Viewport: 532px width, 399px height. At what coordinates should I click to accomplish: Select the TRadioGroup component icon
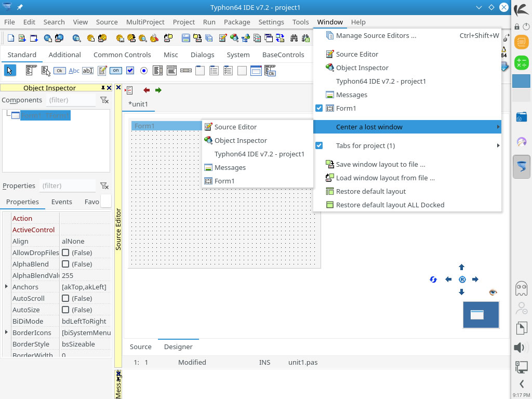(x=214, y=71)
